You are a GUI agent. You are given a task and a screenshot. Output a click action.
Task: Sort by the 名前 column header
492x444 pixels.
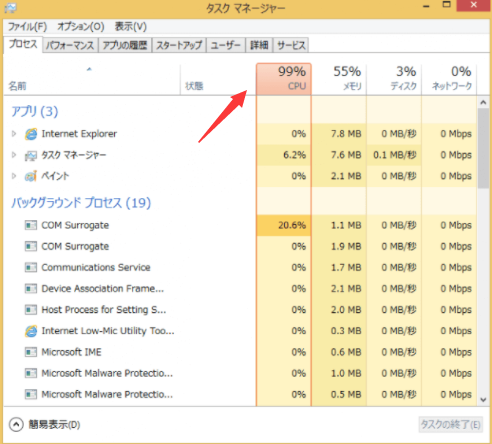92,79
